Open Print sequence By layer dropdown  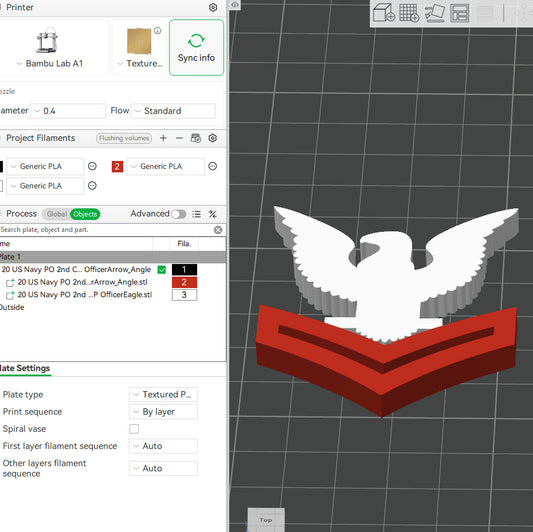point(164,412)
